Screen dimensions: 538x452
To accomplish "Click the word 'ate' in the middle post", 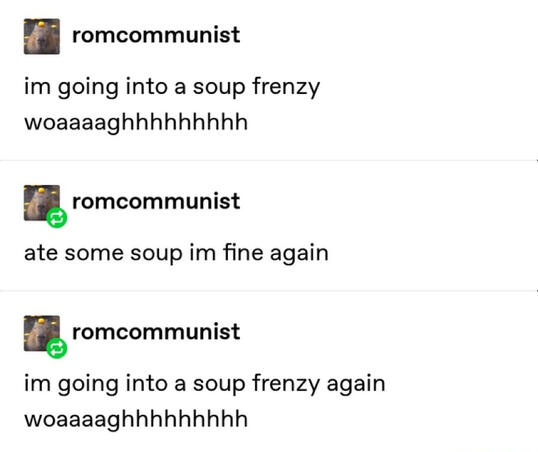I will tap(41, 253).
